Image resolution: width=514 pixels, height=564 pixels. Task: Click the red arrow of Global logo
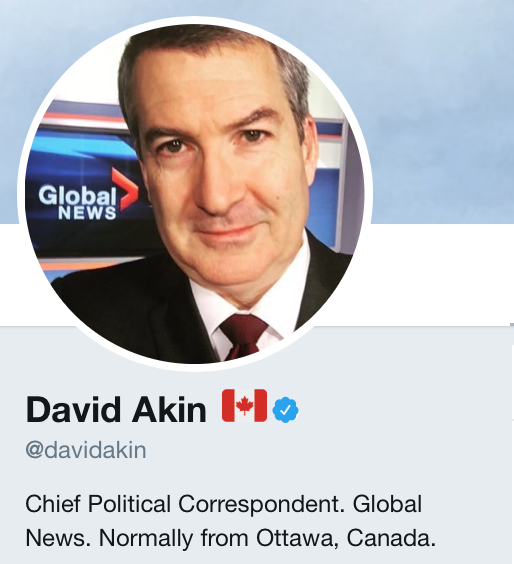click(x=125, y=189)
